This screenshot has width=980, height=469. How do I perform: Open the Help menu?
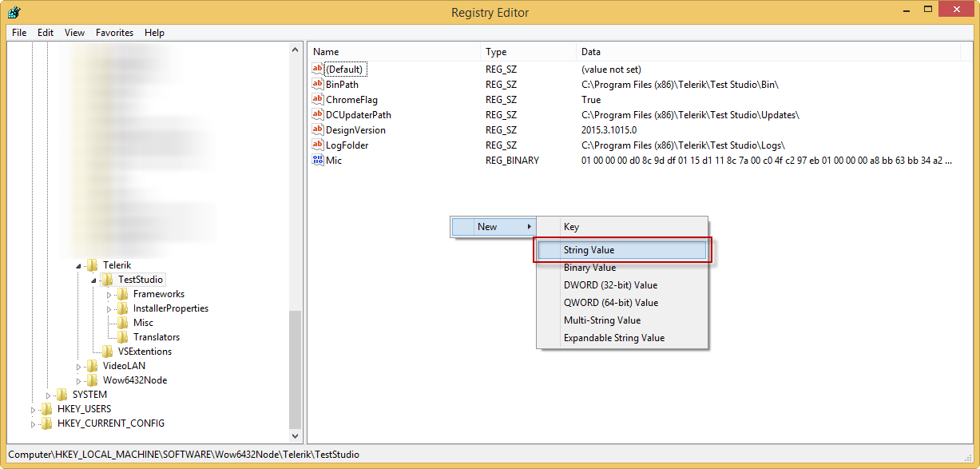tap(155, 33)
